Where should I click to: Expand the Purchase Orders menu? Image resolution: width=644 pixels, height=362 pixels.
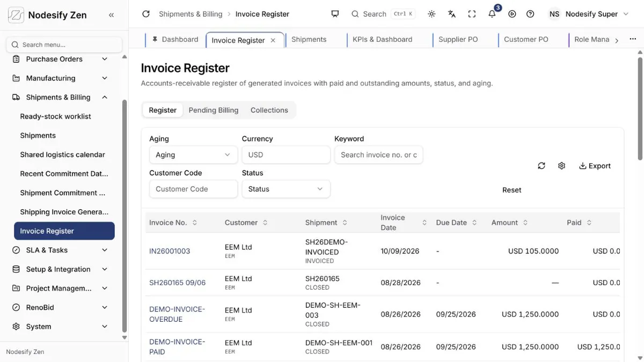[x=105, y=59]
